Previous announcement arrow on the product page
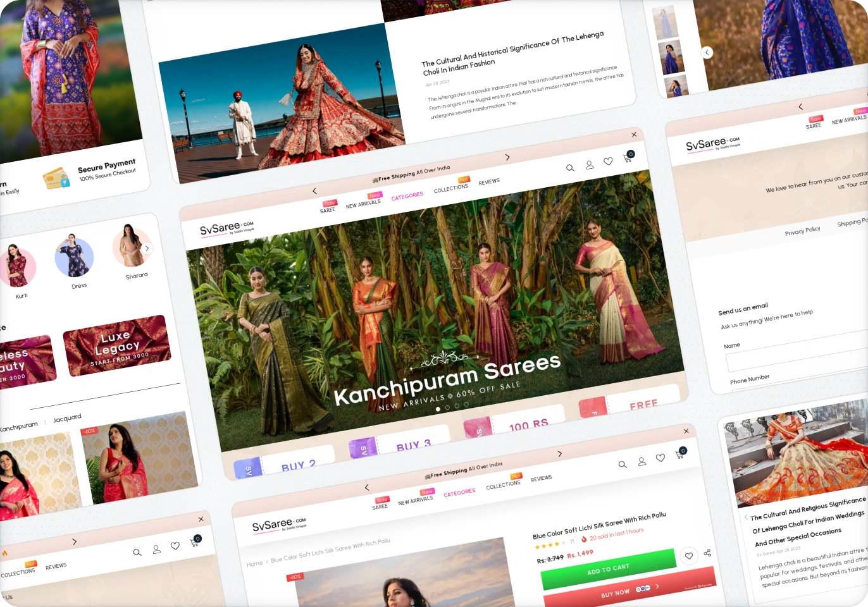This screenshot has height=607, width=868. (x=367, y=487)
